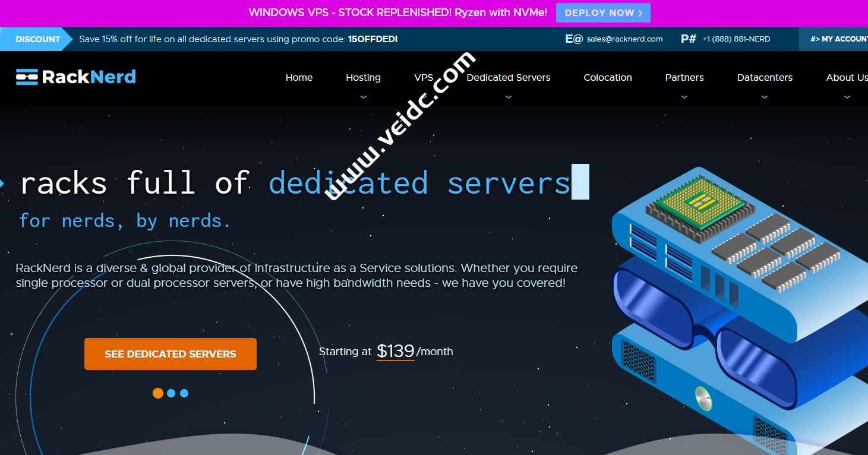Click the DISCOUNT badge label

pos(37,39)
